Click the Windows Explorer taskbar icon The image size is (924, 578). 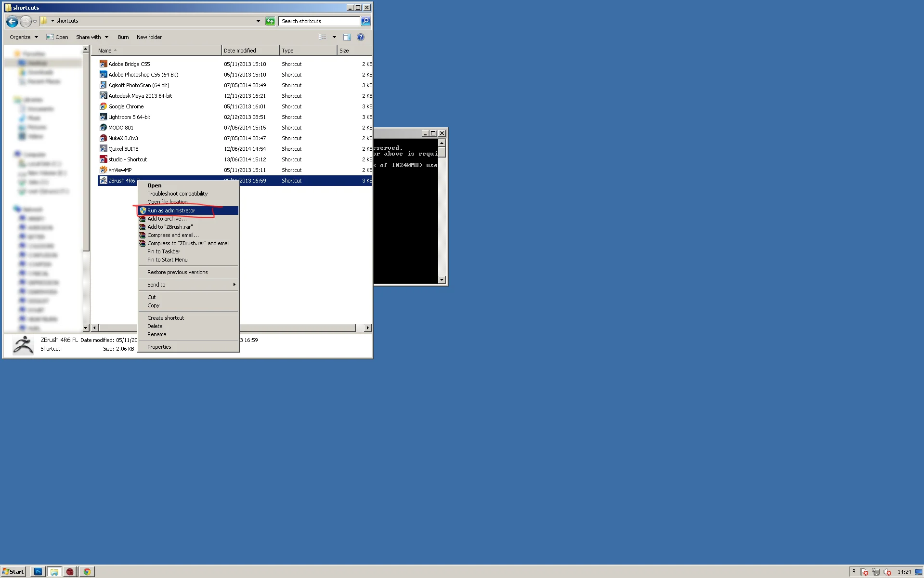[54, 572]
